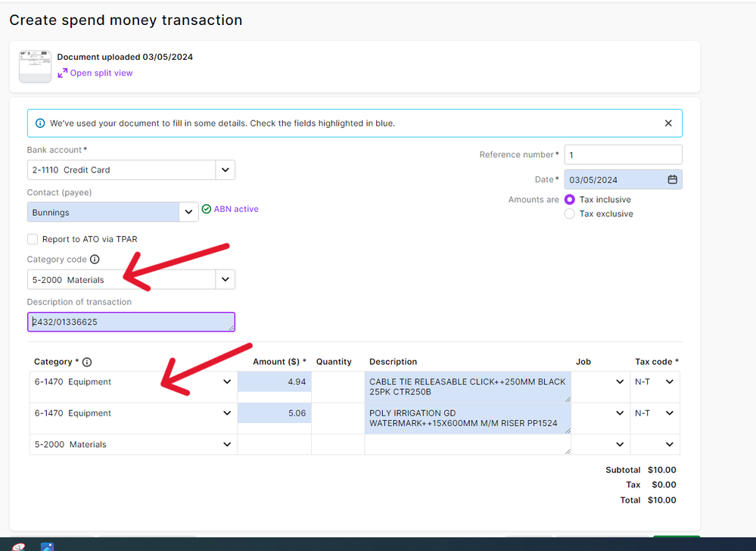Click the Open split view link
The height and width of the screenshot is (551, 756).
(x=101, y=73)
